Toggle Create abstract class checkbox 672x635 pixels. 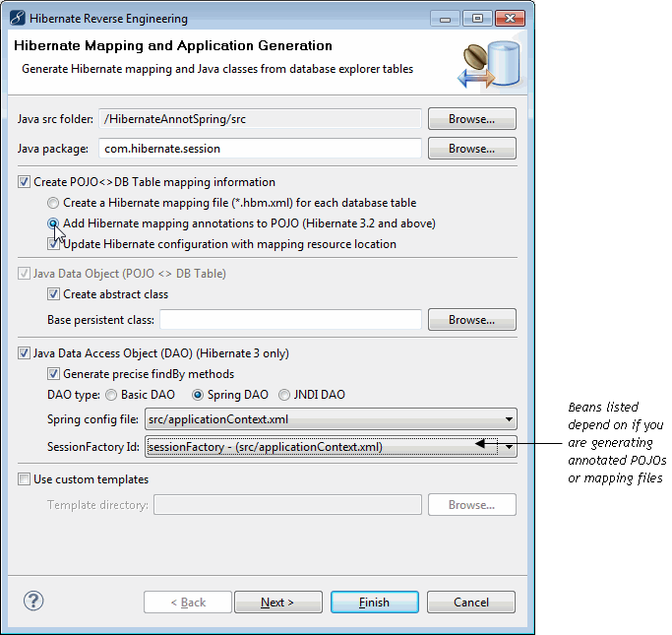(53, 294)
